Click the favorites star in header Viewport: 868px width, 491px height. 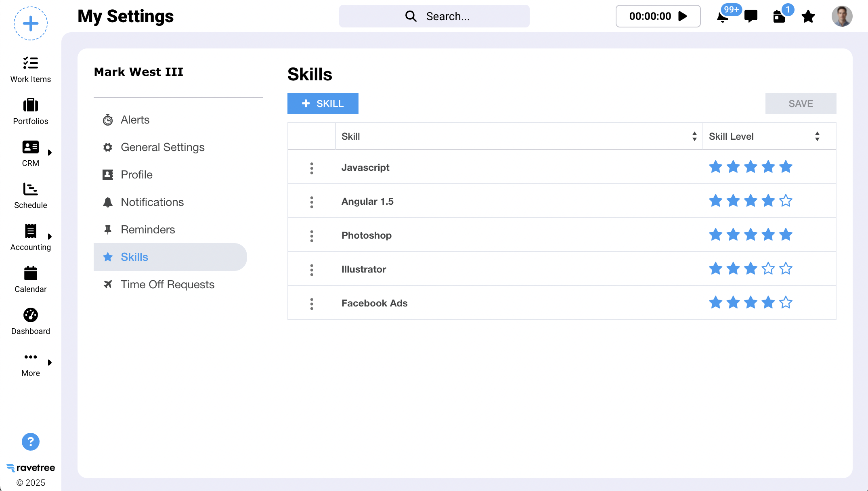[x=808, y=17]
